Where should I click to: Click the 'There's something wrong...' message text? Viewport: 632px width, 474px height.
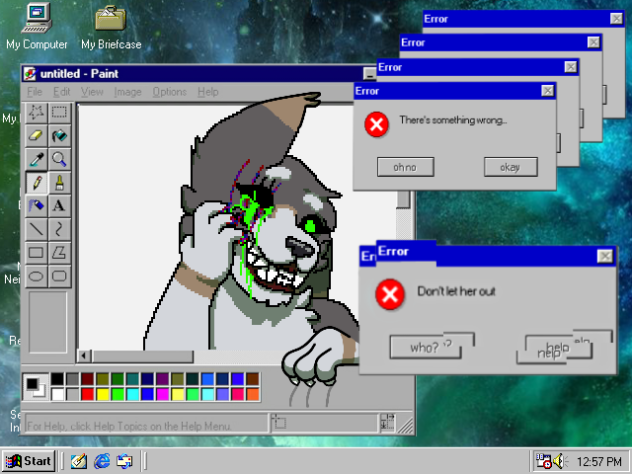(x=453, y=120)
